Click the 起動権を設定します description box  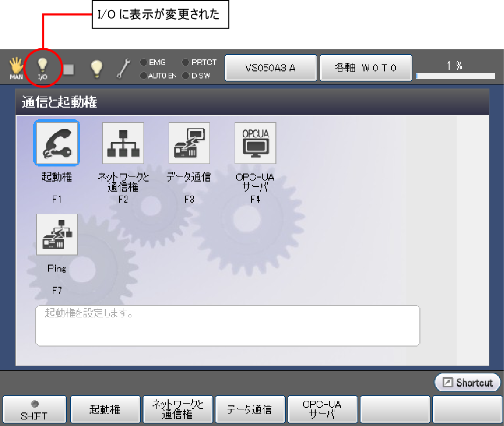tap(228, 325)
